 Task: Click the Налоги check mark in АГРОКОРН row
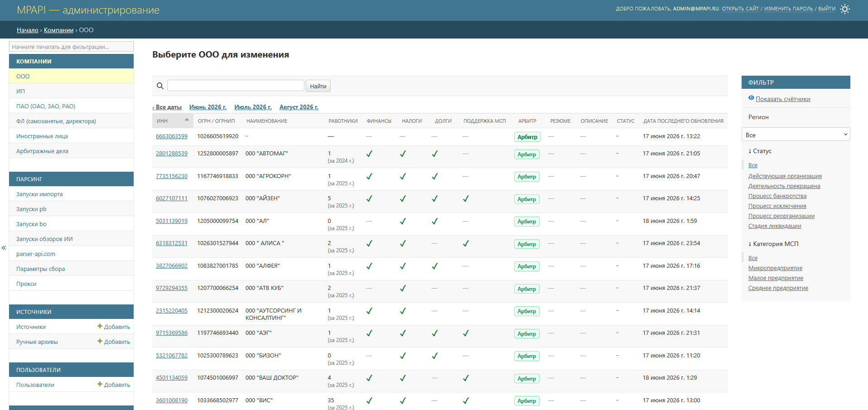403,176
